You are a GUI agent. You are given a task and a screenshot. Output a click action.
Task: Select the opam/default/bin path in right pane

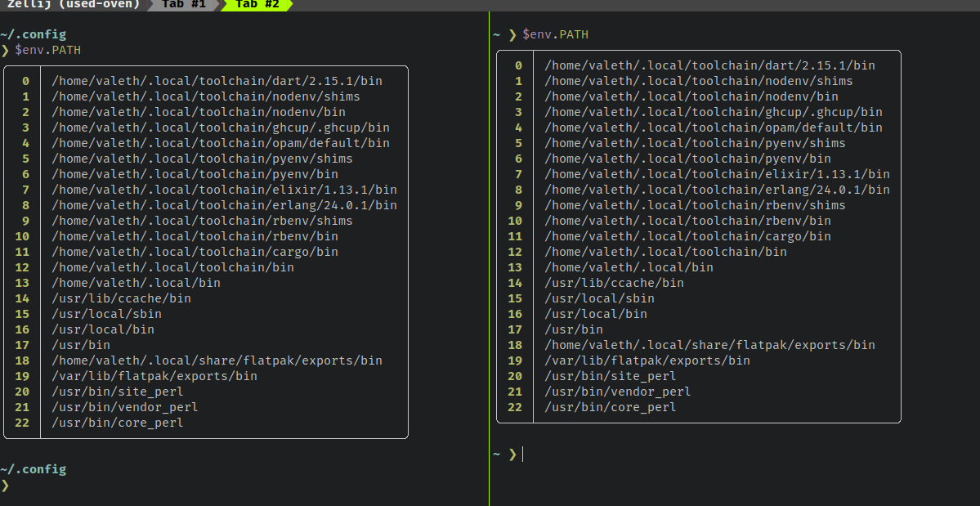point(713,128)
